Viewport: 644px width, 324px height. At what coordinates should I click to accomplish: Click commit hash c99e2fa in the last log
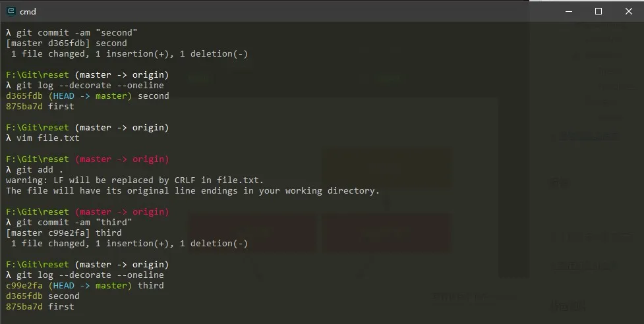point(24,286)
